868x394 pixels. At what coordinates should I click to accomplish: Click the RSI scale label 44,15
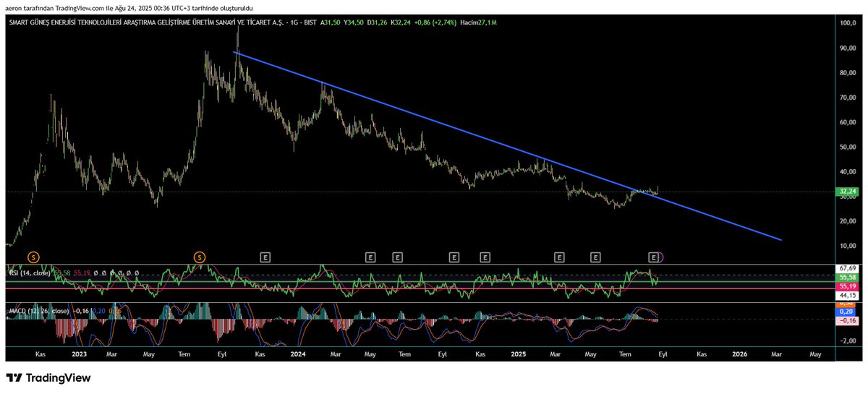coord(848,295)
